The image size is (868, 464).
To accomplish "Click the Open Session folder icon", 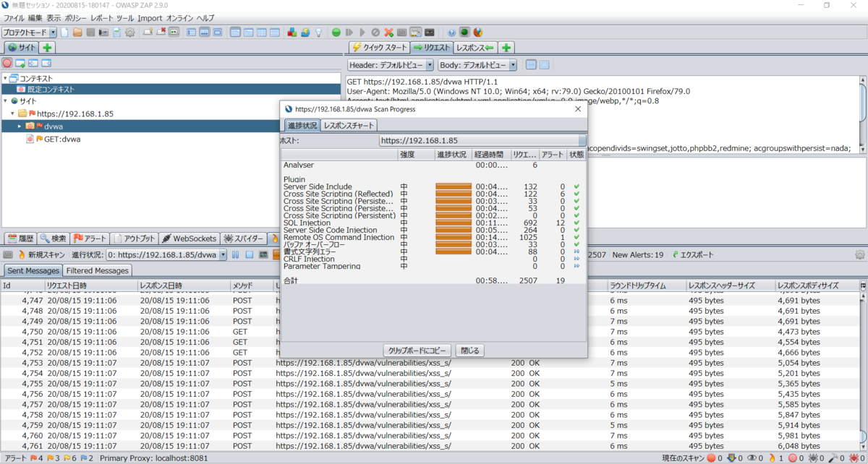I will click(x=77, y=33).
